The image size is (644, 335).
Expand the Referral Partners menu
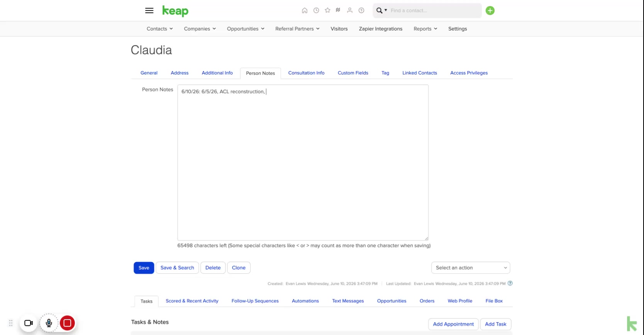coord(297,29)
